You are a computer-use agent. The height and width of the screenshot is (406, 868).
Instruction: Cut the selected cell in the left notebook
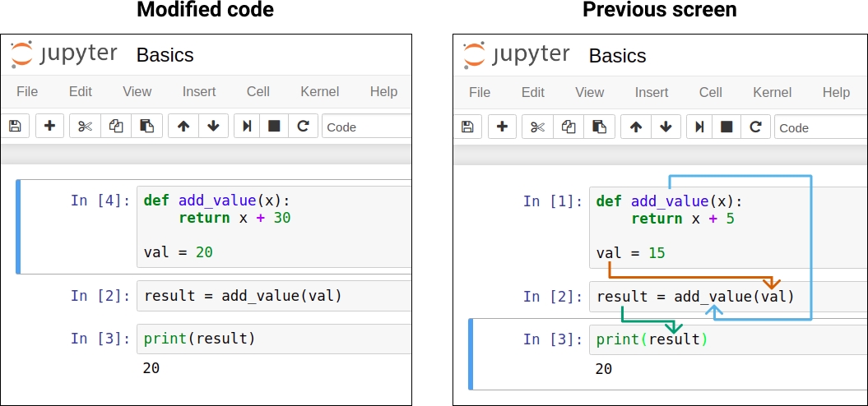pos(85,127)
